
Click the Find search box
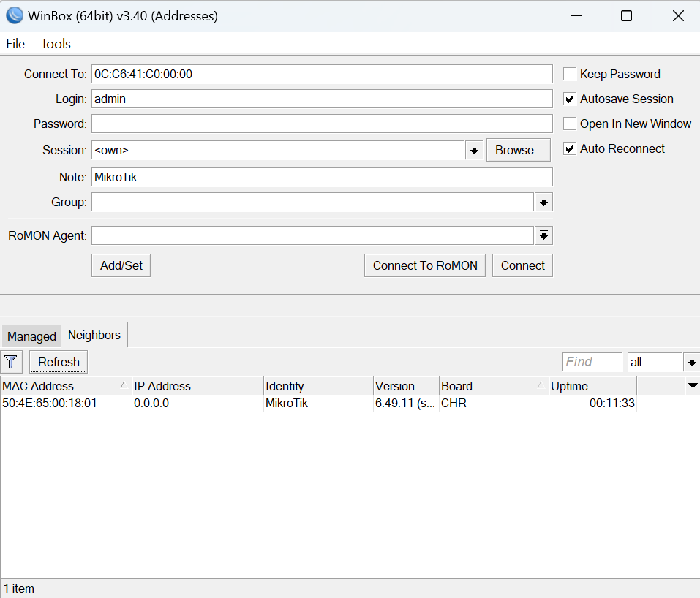click(592, 362)
